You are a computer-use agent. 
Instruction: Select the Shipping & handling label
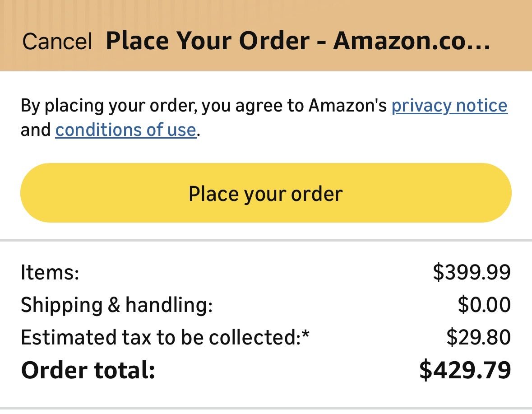(116, 305)
